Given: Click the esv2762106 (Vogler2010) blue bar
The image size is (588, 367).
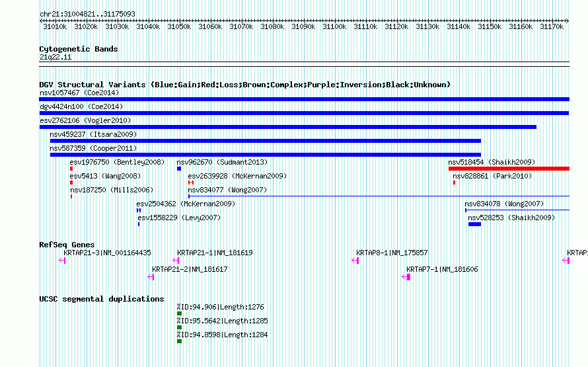Looking at the screenshot, I should 288,127.
